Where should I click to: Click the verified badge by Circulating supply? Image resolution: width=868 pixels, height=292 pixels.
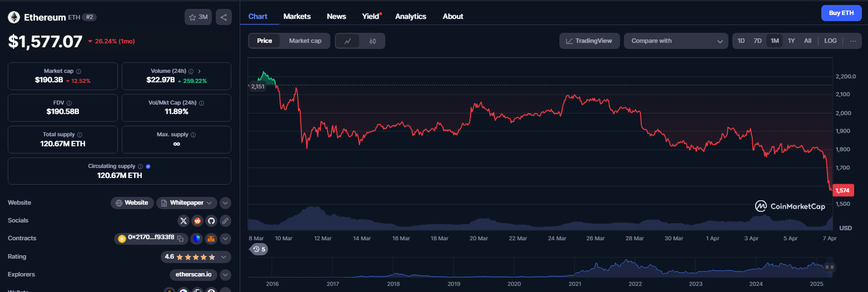click(x=148, y=166)
